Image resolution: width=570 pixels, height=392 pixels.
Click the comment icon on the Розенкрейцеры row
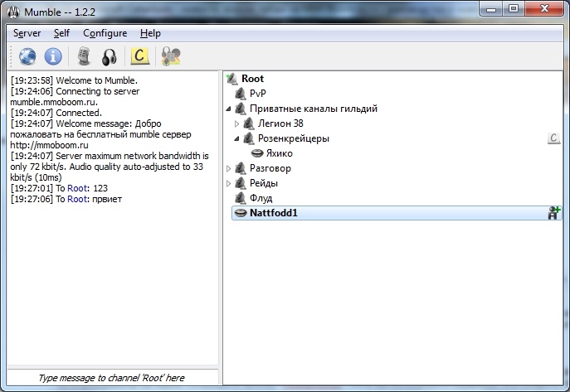point(553,138)
